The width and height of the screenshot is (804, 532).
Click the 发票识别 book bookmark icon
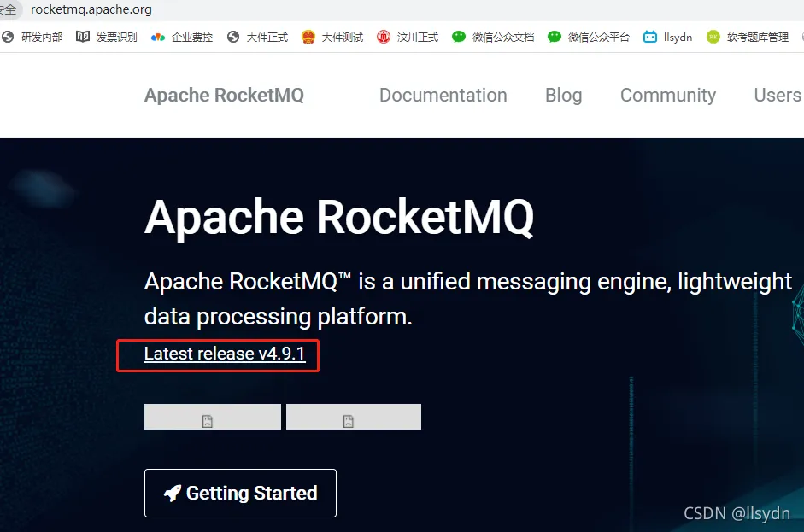tap(83, 37)
